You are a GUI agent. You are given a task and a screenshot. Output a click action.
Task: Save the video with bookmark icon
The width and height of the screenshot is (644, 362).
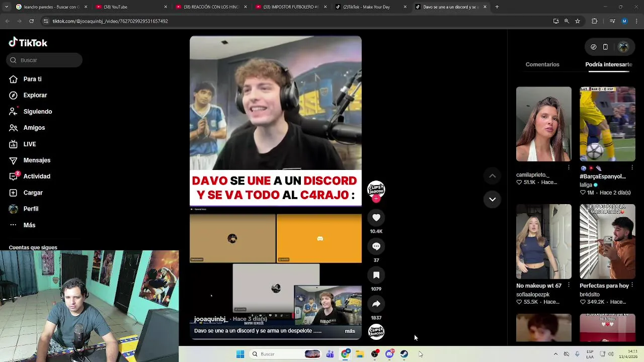tap(376, 275)
